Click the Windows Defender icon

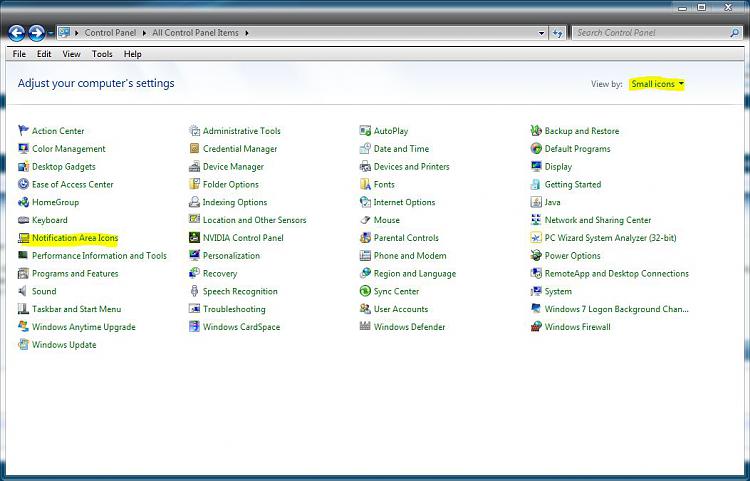[365, 326]
